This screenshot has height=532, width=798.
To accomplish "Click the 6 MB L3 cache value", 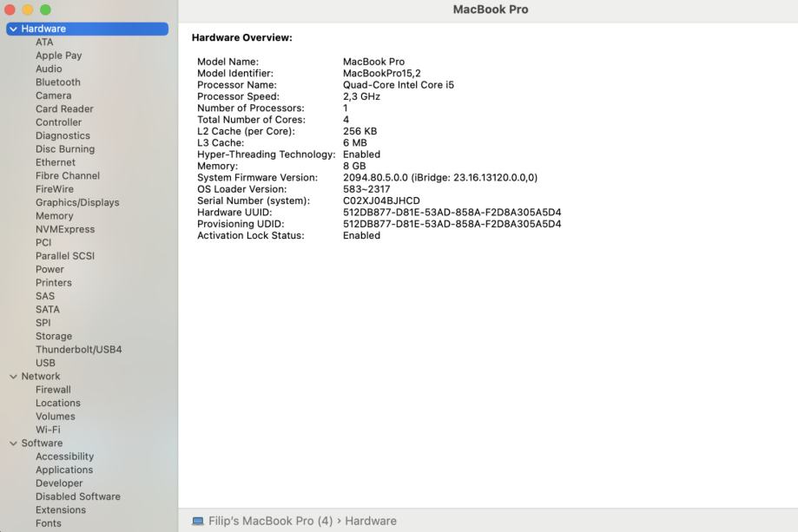I will pos(355,143).
